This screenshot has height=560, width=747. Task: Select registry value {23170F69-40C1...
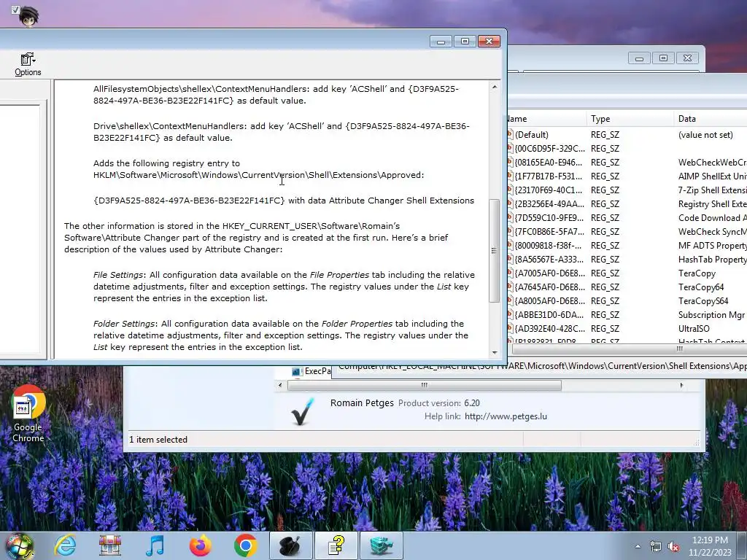[549, 190]
